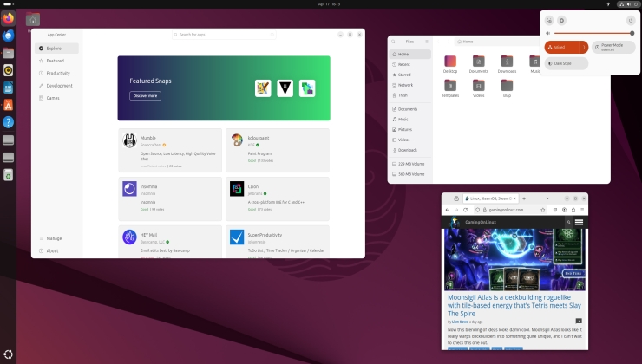
Task: Launch Firefox from the Ubuntu dock
Action: click(9, 17)
